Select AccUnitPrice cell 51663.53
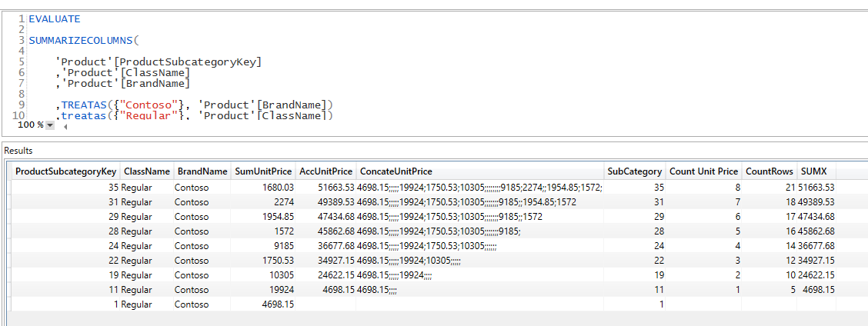The image size is (868, 326). [x=325, y=188]
